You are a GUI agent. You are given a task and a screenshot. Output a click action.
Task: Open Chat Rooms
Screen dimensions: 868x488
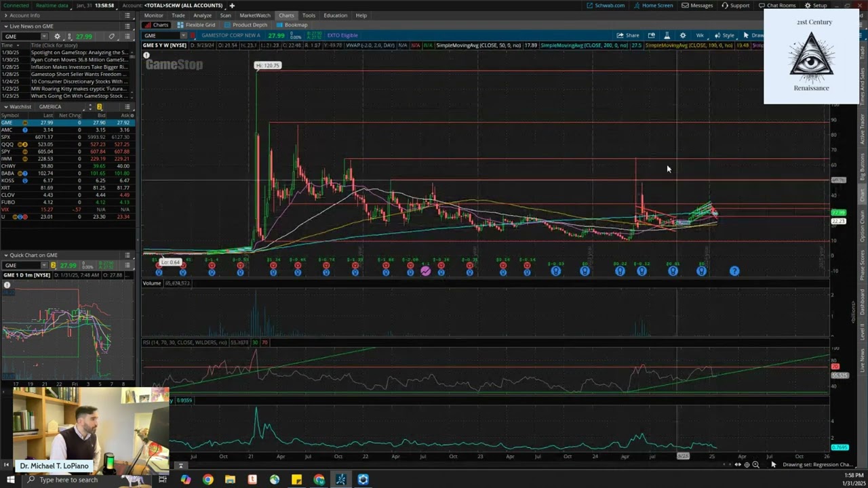click(x=778, y=5)
